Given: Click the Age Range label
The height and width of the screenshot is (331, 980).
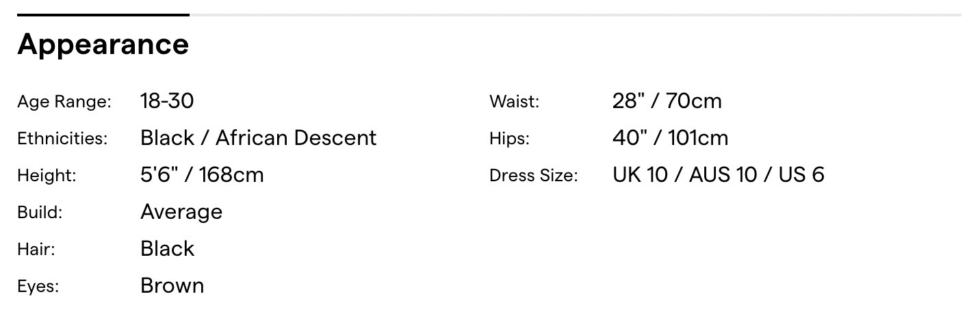Looking at the screenshot, I should click(64, 102).
